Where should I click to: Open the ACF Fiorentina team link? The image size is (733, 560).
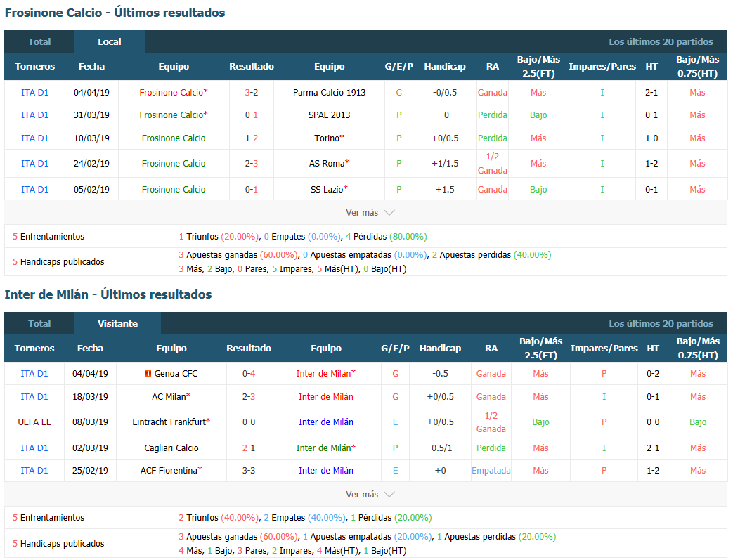click(x=169, y=471)
